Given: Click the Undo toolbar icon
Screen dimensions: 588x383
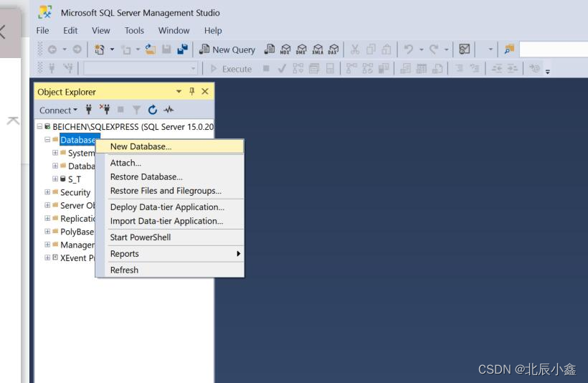Looking at the screenshot, I should [409, 49].
